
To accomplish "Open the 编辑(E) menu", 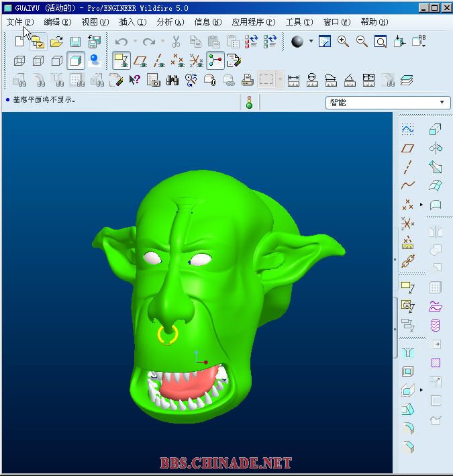I will tap(58, 22).
